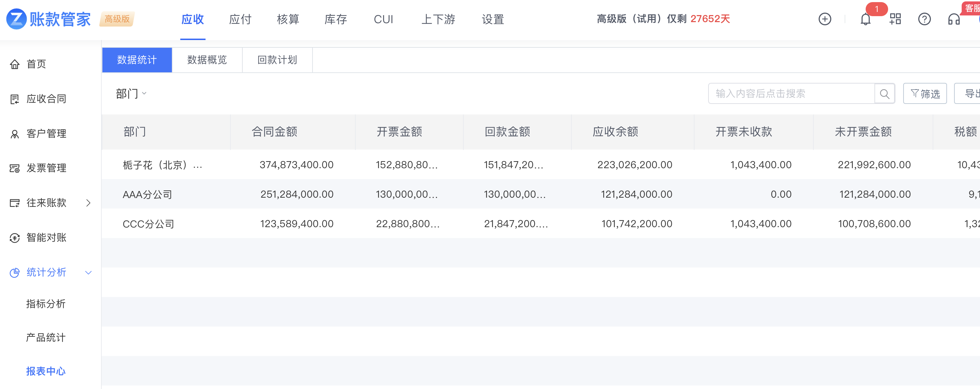Click the 客户管理 person icon

[14, 134]
